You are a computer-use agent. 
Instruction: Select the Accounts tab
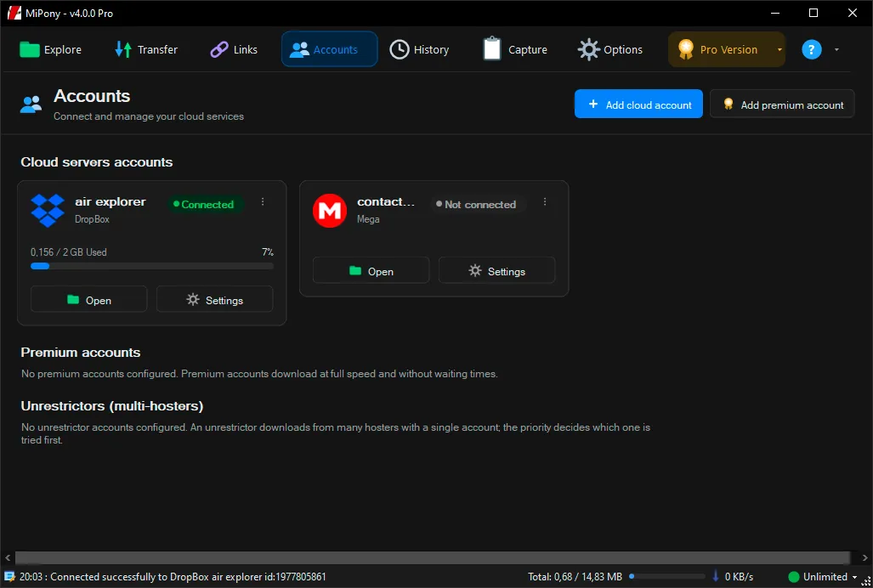click(330, 49)
